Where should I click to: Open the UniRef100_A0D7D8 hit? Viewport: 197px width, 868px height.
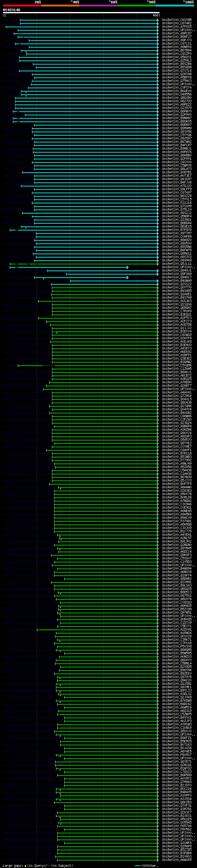click(177, 325)
